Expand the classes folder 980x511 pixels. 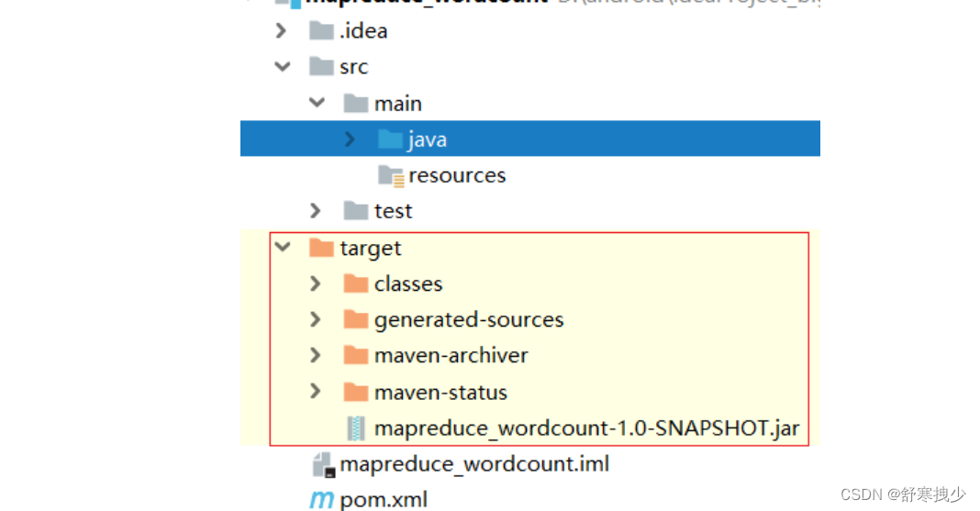click(x=316, y=284)
